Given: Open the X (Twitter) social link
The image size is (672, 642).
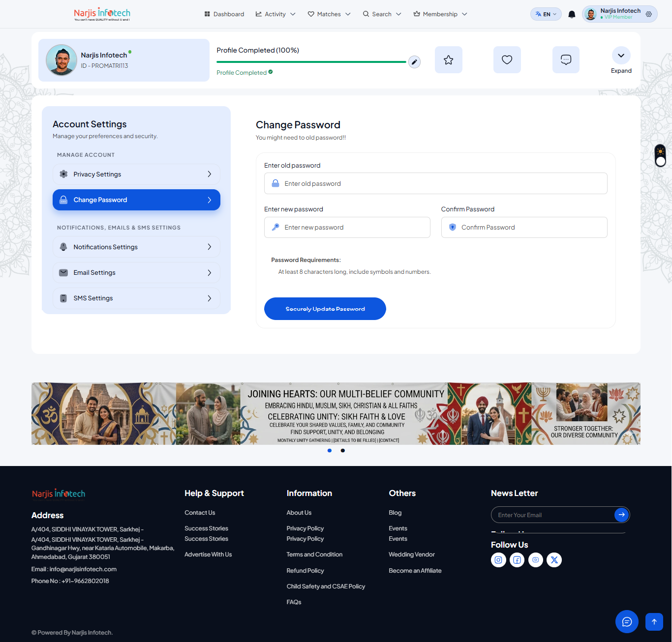Looking at the screenshot, I should (x=554, y=560).
